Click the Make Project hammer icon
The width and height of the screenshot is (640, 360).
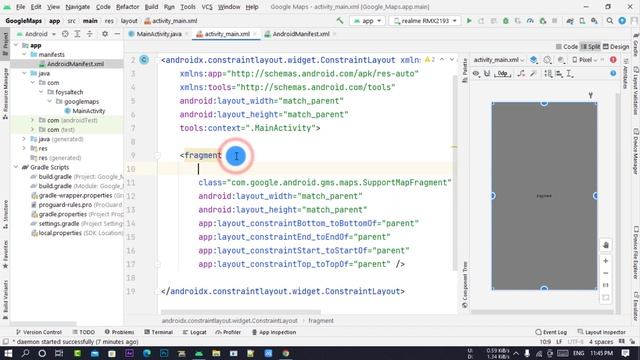tap(340, 20)
